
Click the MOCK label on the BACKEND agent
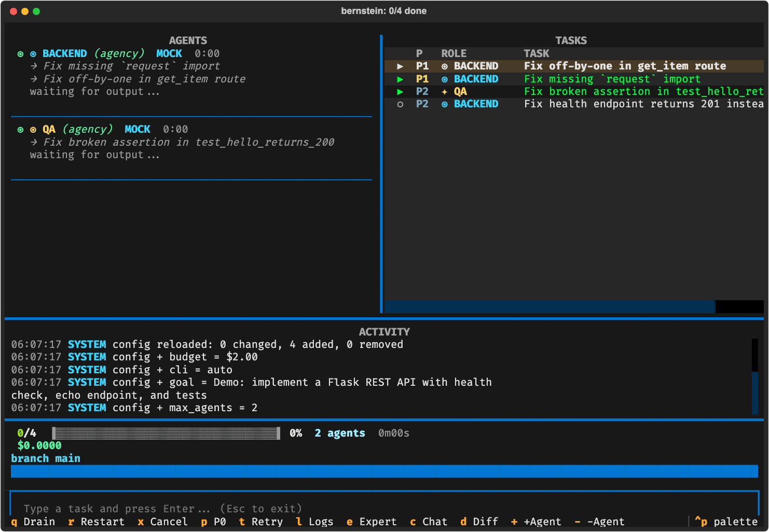(x=169, y=53)
